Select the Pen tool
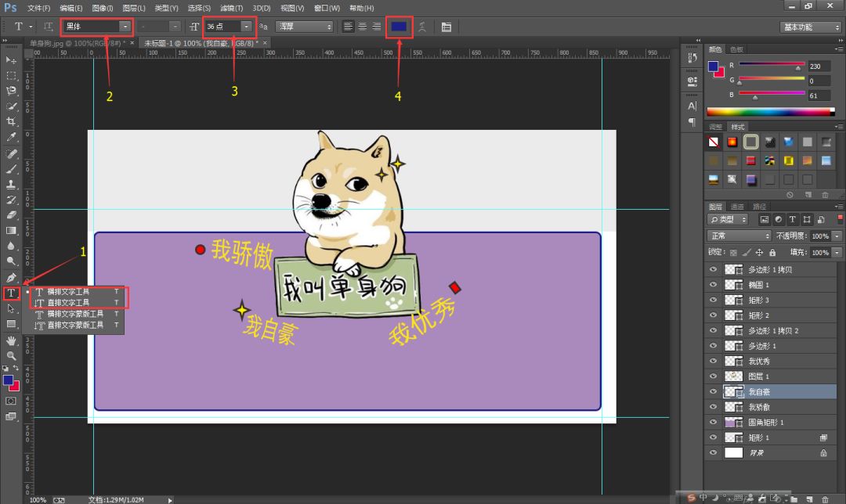 click(11, 278)
